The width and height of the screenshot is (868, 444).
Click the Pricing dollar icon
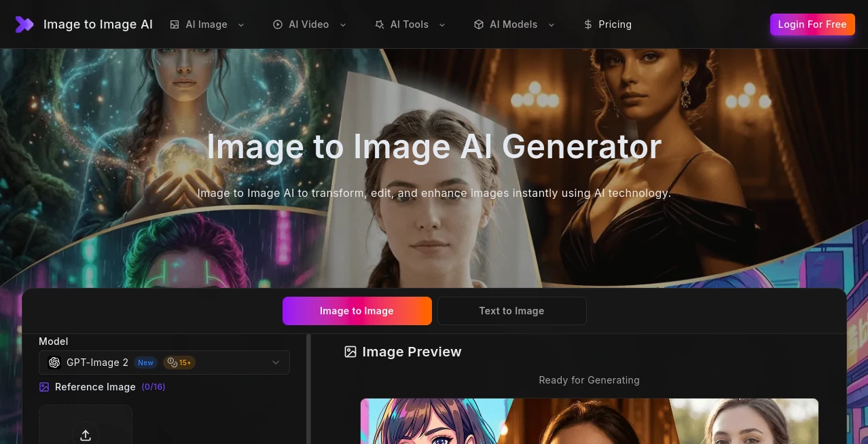pos(588,24)
